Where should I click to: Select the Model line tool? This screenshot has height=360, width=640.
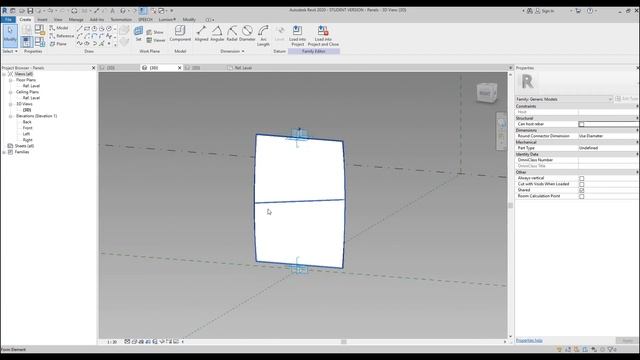(59, 28)
